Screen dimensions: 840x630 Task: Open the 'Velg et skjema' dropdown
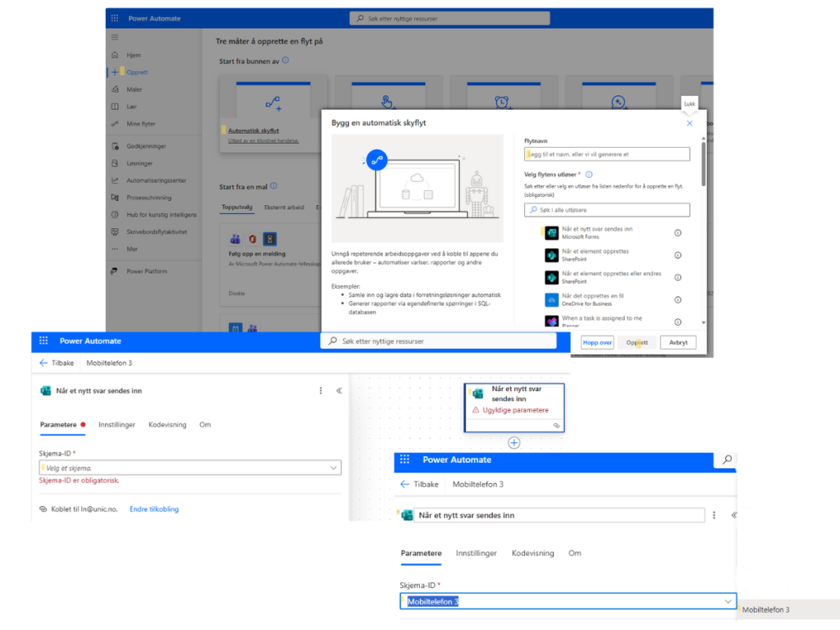tap(190, 468)
